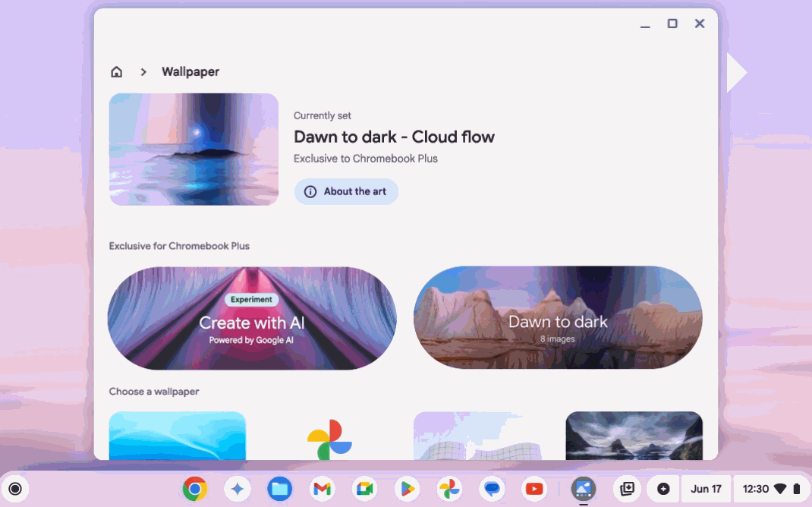The width and height of the screenshot is (812, 507).
Task: Click the currently set wallpaper preview
Action: pos(194,150)
